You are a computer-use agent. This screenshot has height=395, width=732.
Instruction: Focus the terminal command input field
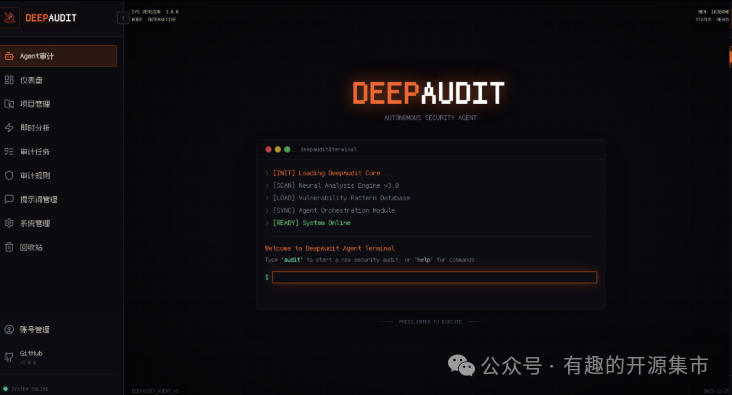[x=434, y=277]
